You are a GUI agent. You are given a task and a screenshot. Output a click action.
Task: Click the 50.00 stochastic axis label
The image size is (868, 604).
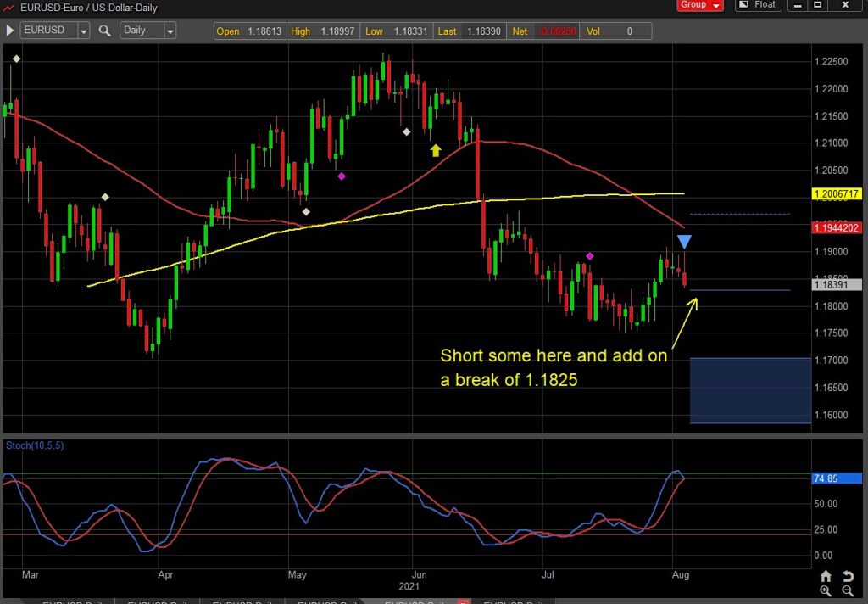(x=825, y=504)
